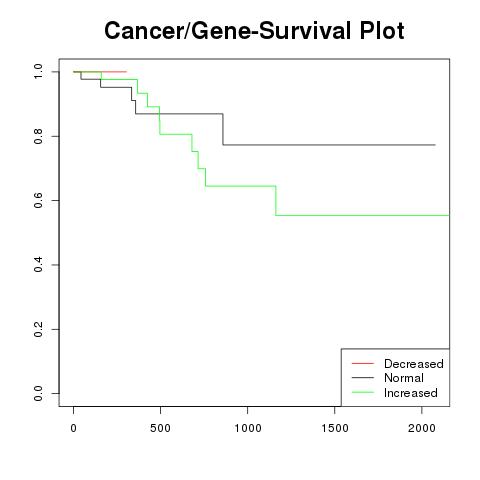480x480 pixels.
Task: Click the 0.8 y-axis tick label
Action: (x=38, y=136)
